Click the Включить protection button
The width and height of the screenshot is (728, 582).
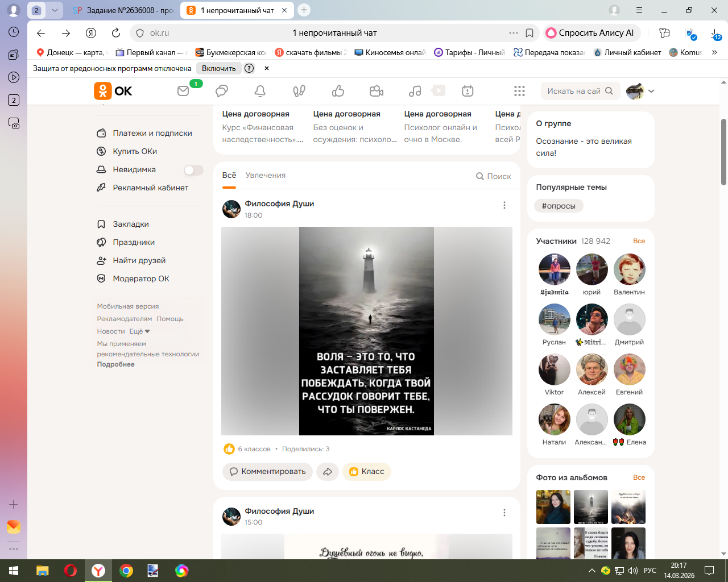coord(218,68)
